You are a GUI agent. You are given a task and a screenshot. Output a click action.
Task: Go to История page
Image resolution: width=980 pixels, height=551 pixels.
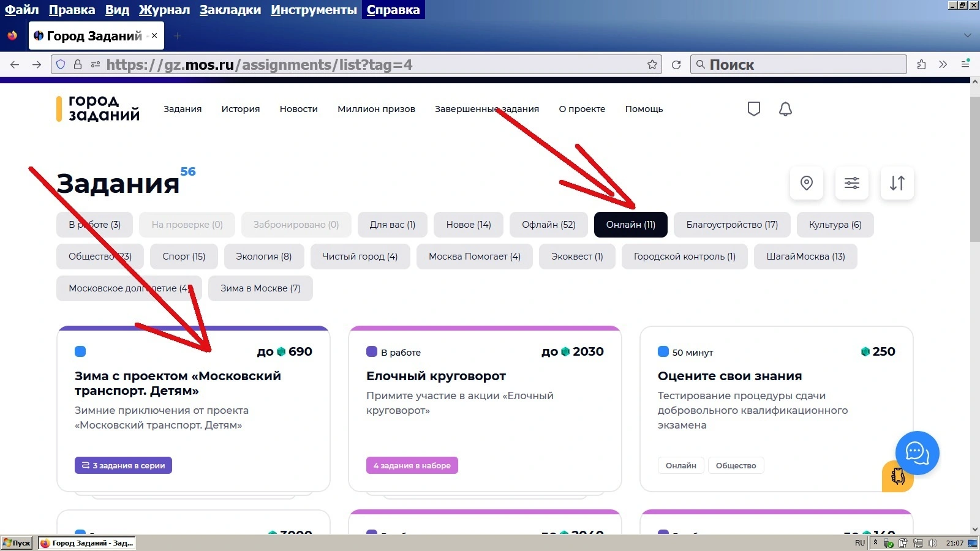click(241, 109)
